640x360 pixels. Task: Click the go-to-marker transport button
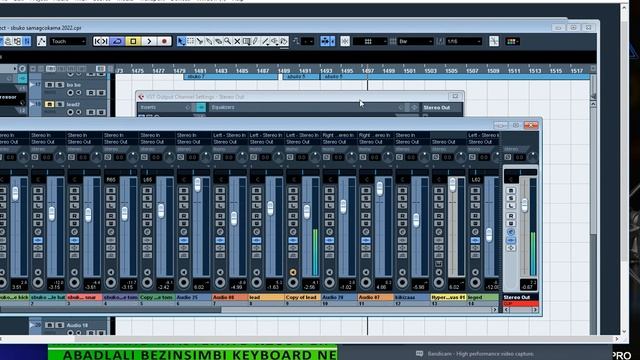tap(101, 41)
